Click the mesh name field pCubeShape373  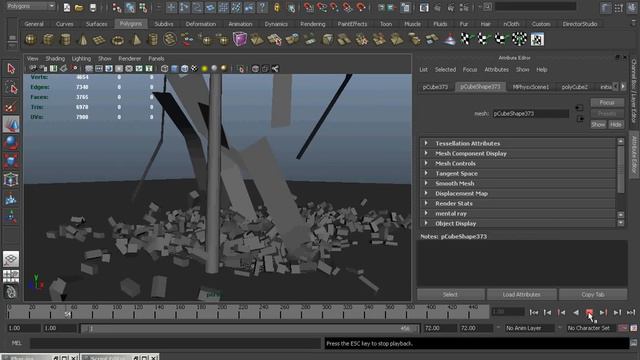[530, 114]
